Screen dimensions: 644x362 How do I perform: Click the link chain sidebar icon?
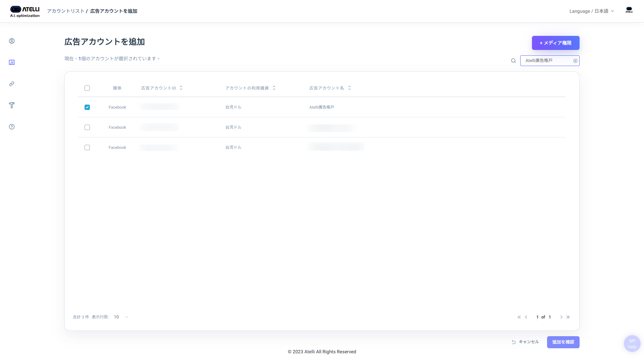12,84
